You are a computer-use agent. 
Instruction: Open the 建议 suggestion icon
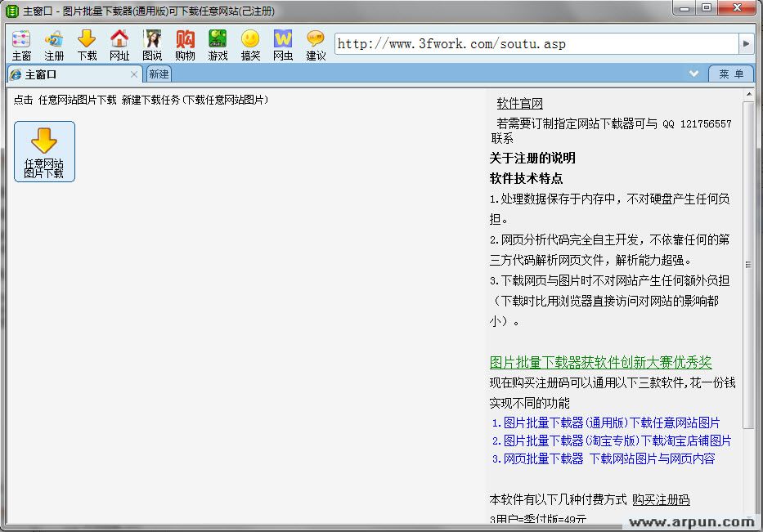coord(316,42)
